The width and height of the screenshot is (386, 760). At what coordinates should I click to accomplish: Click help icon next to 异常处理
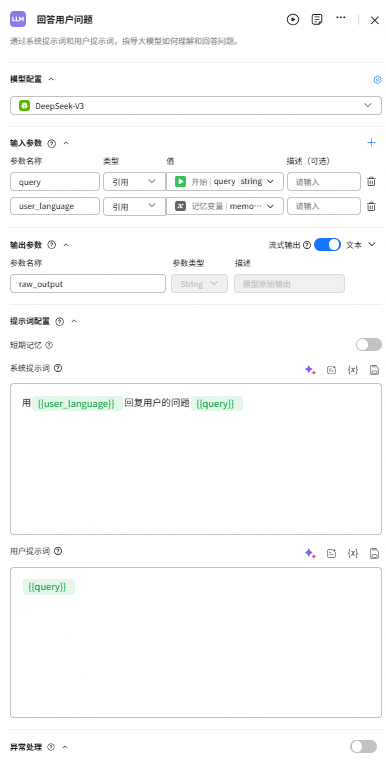[x=51, y=747]
